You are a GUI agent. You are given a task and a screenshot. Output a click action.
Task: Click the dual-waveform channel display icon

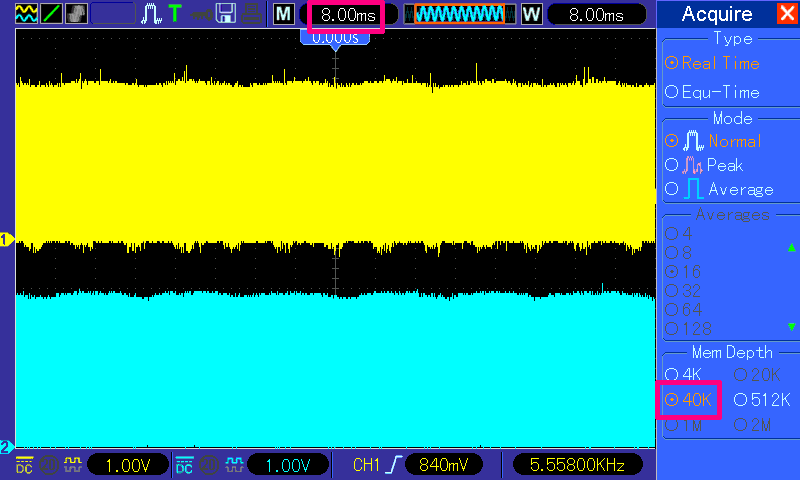pyautogui.click(x=26, y=14)
